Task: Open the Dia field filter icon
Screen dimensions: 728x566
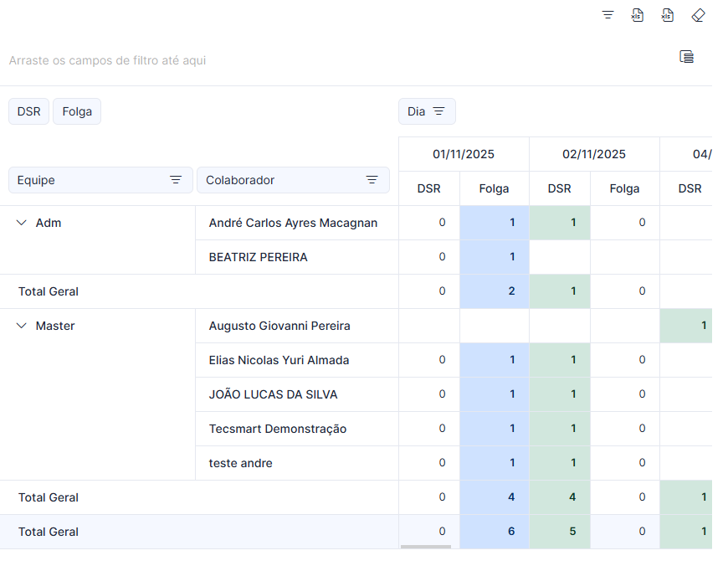Action: click(x=438, y=111)
